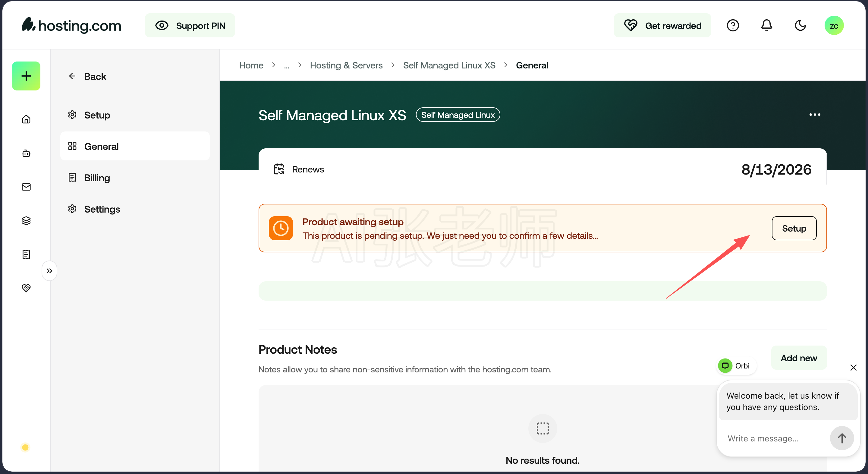Screen dimensions: 868x474
Task: Expand the collapsed breadcrumb ellipsis
Action: 287,66
